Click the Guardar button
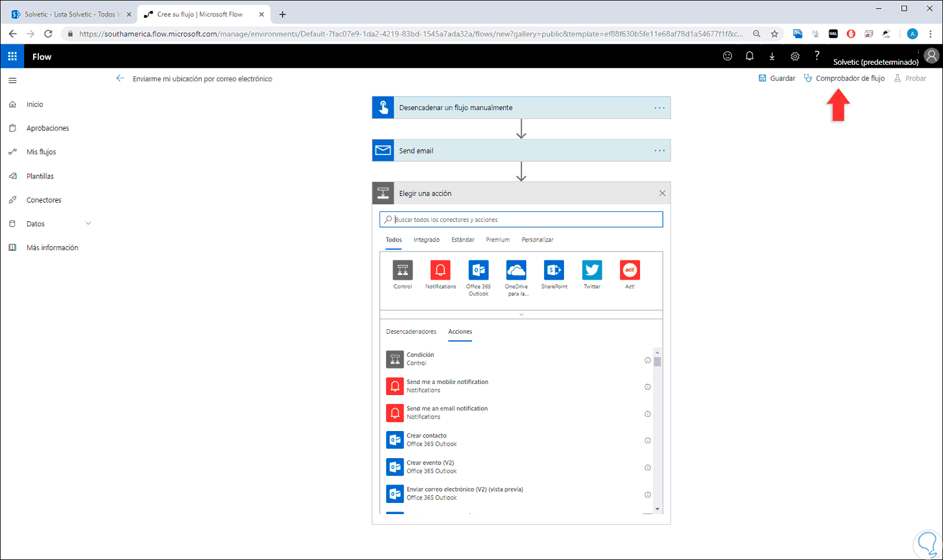This screenshot has height=560, width=943. [x=777, y=78]
